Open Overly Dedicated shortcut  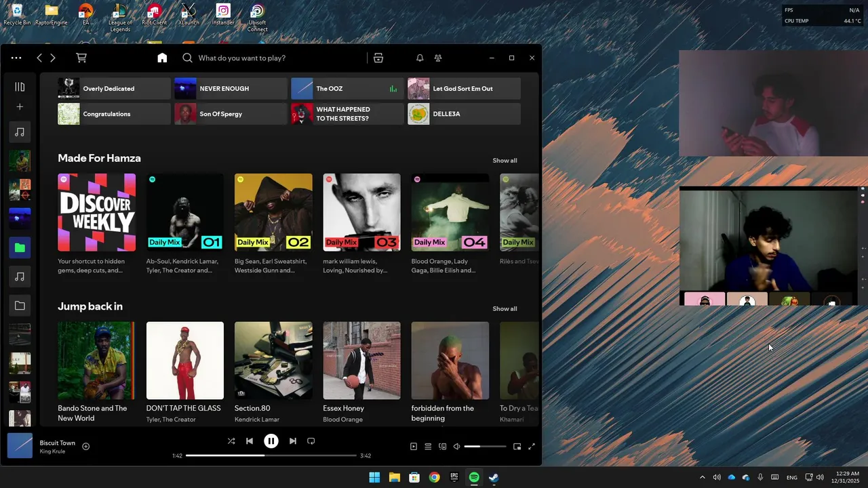click(x=114, y=89)
